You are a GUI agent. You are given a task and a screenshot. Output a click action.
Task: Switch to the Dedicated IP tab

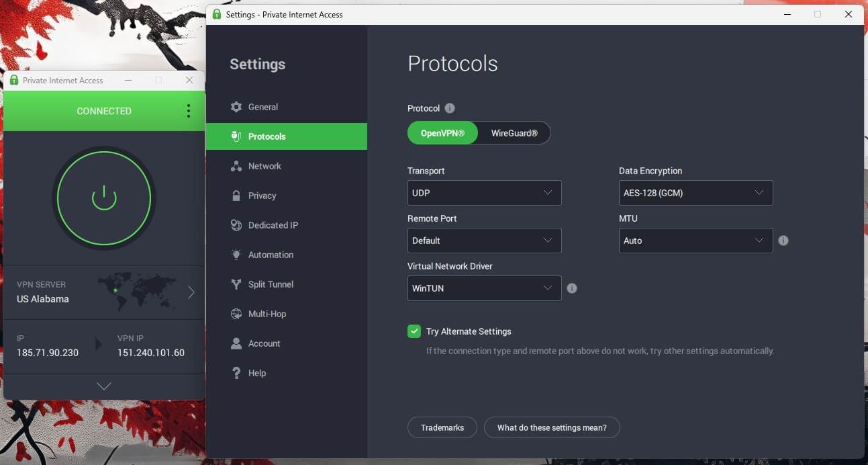click(x=287, y=225)
